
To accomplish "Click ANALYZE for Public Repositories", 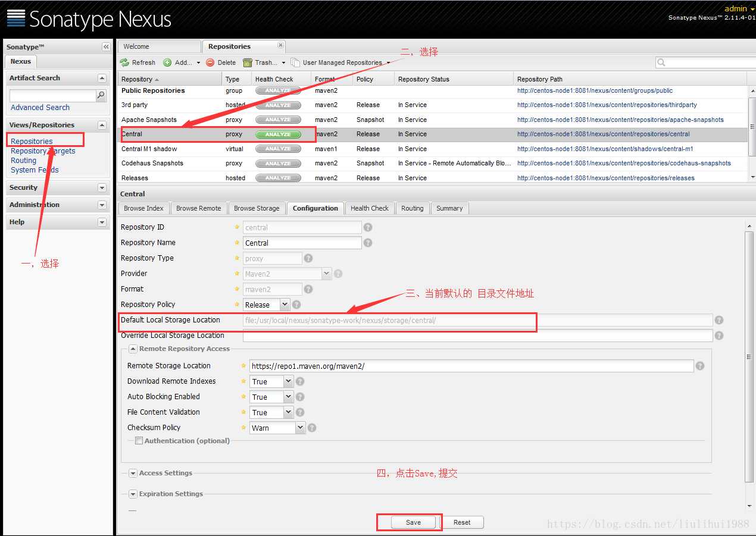I will coord(278,90).
